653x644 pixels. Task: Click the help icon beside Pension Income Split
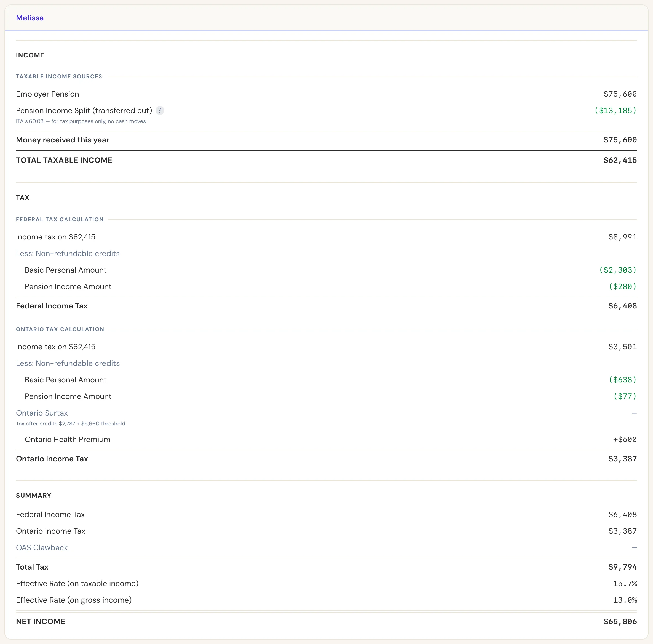[160, 111]
